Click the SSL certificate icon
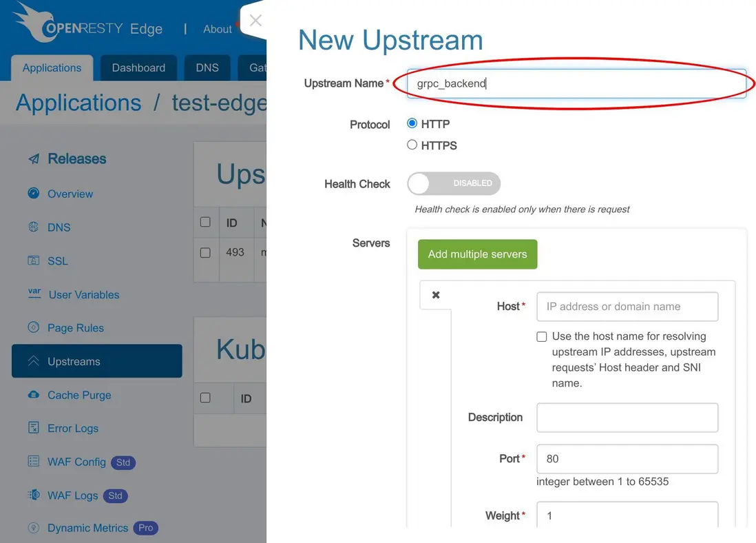Image resolution: width=756 pixels, height=543 pixels. point(33,260)
